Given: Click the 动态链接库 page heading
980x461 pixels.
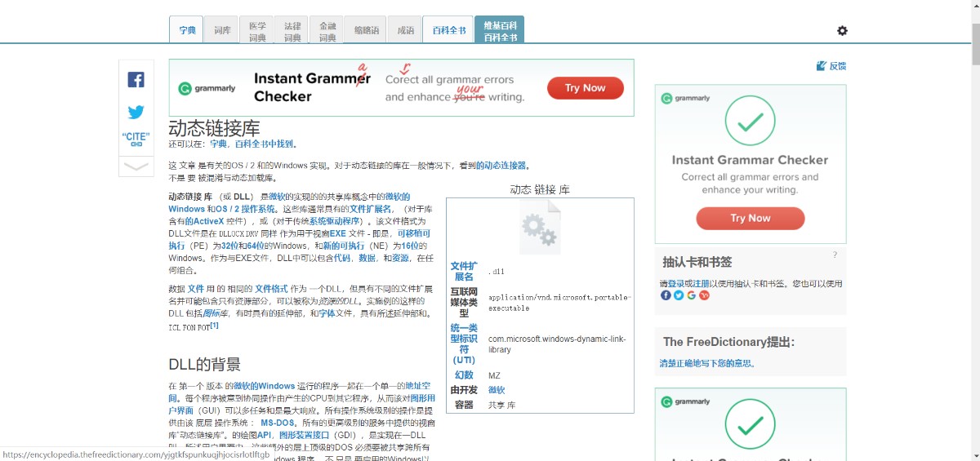Looking at the screenshot, I should [214, 128].
